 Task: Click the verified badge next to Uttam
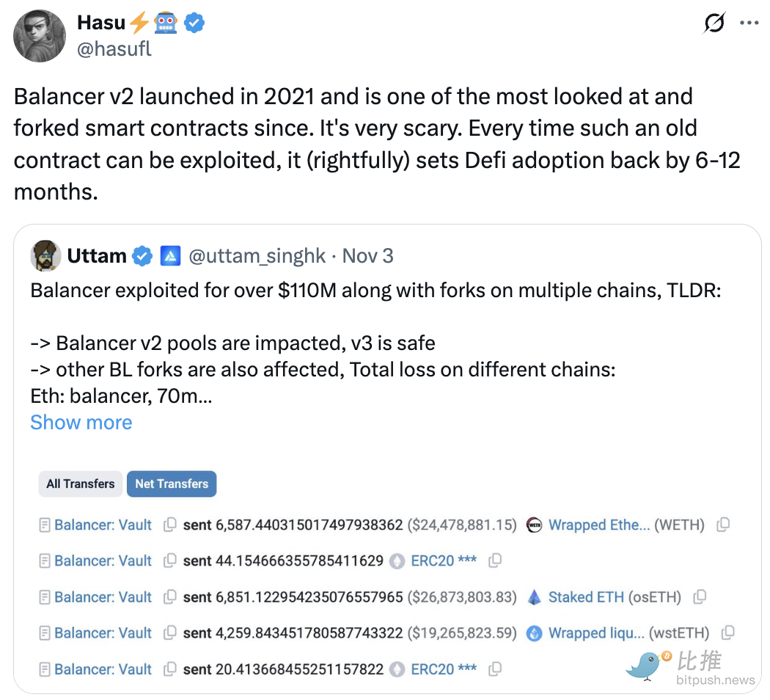click(142, 255)
